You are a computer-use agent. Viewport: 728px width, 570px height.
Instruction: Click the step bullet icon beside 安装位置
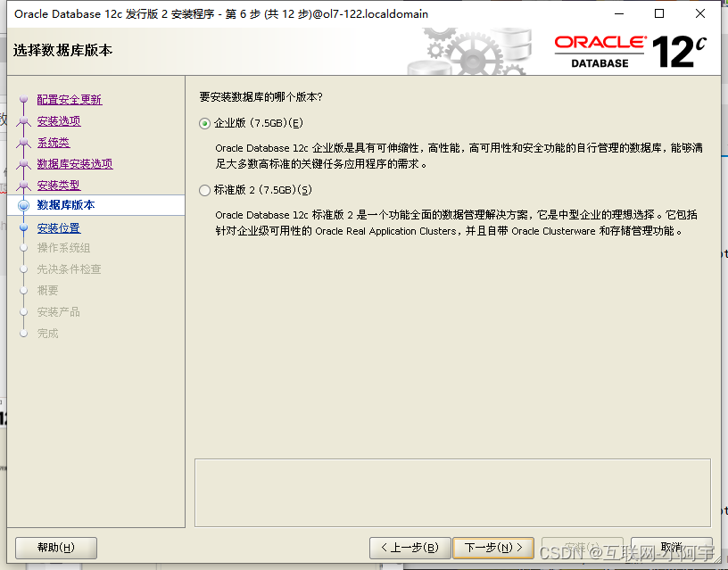click(x=24, y=227)
